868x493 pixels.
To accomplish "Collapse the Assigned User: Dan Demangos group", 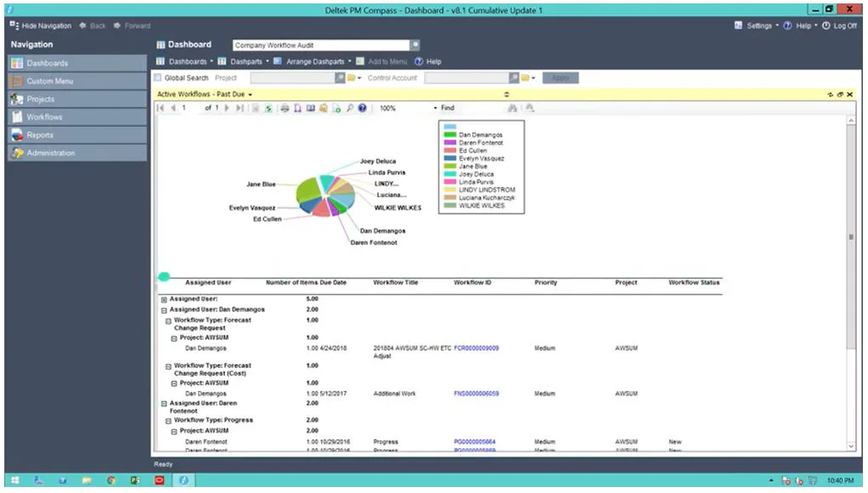I will coord(164,311).
